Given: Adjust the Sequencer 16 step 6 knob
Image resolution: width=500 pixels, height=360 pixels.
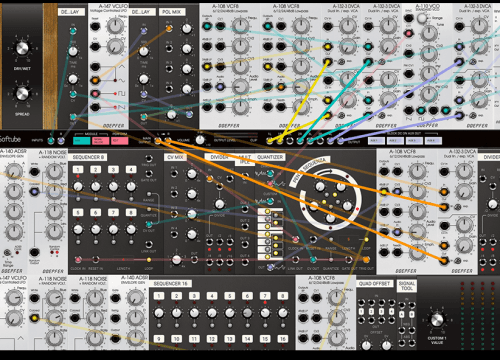Looking at the screenshot, I should click(x=247, y=313).
